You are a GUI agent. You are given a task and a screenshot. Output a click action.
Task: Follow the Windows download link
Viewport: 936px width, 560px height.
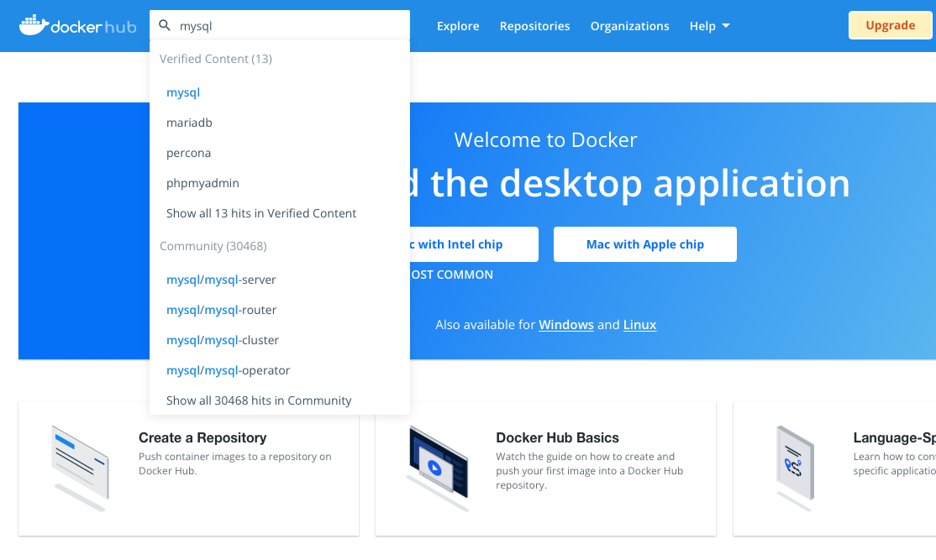click(566, 325)
